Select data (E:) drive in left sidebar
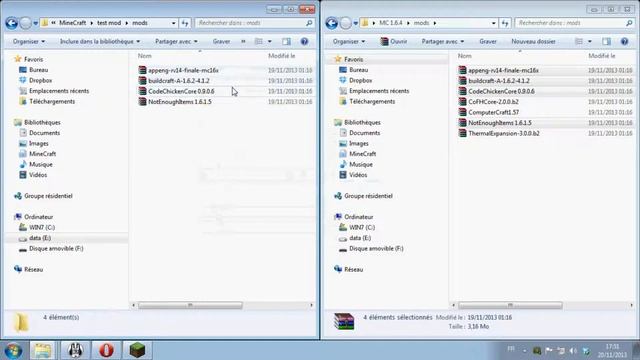This screenshot has width=640, height=360. point(40,238)
